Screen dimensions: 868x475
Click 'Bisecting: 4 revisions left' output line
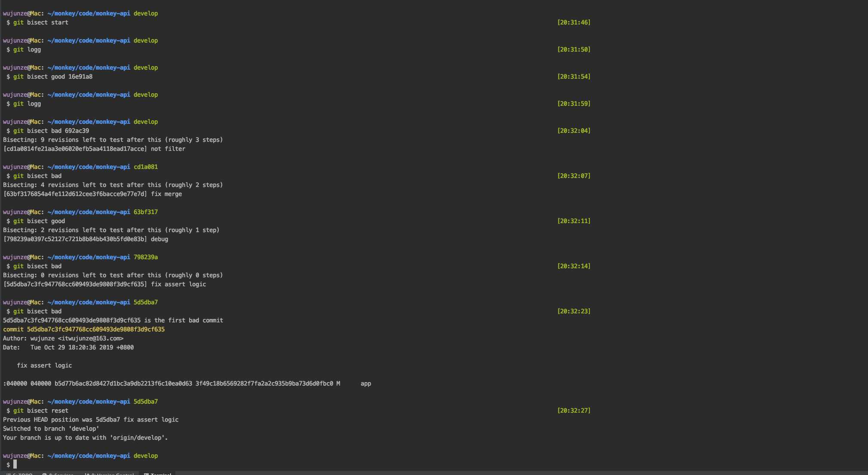click(x=113, y=185)
